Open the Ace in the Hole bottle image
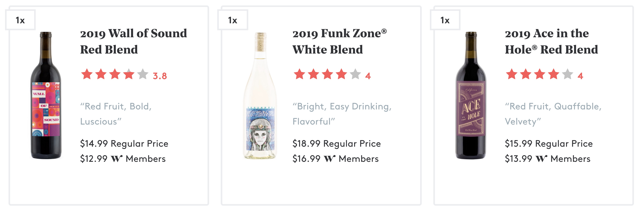The width and height of the screenshot is (644, 220). pyautogui.click(x=471, y=95)
